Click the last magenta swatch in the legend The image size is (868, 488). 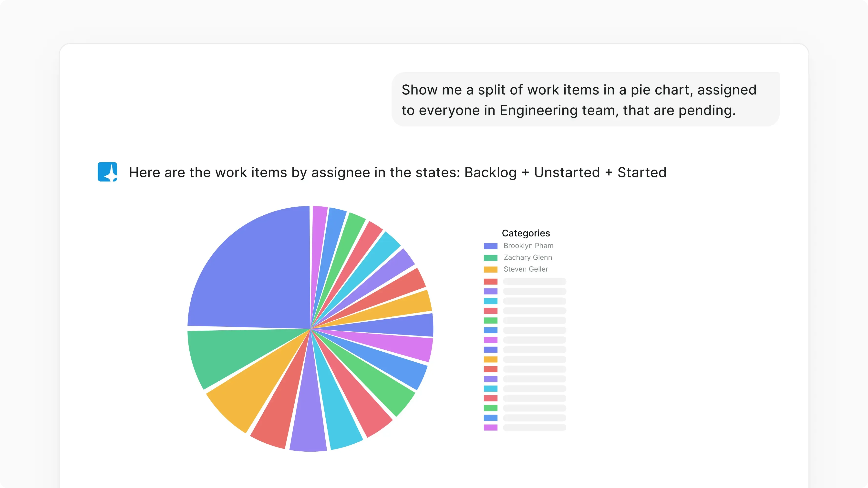pos(490,428)
